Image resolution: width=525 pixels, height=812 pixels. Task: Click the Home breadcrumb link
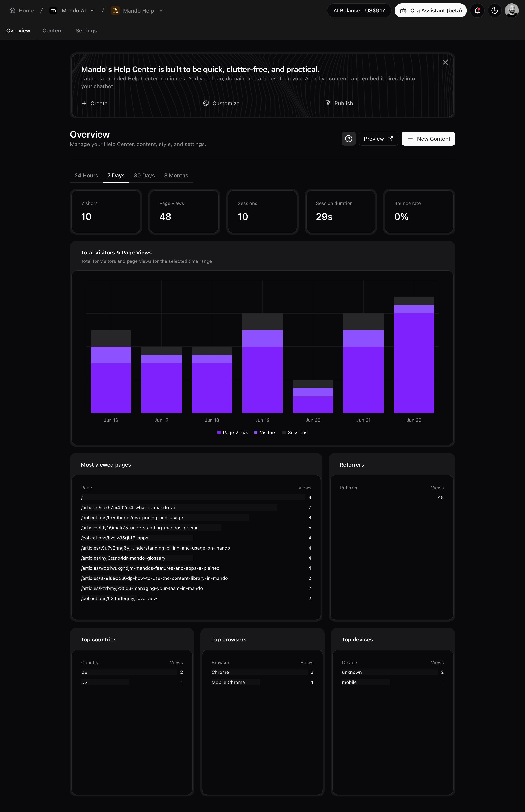(x=22, y=10)
